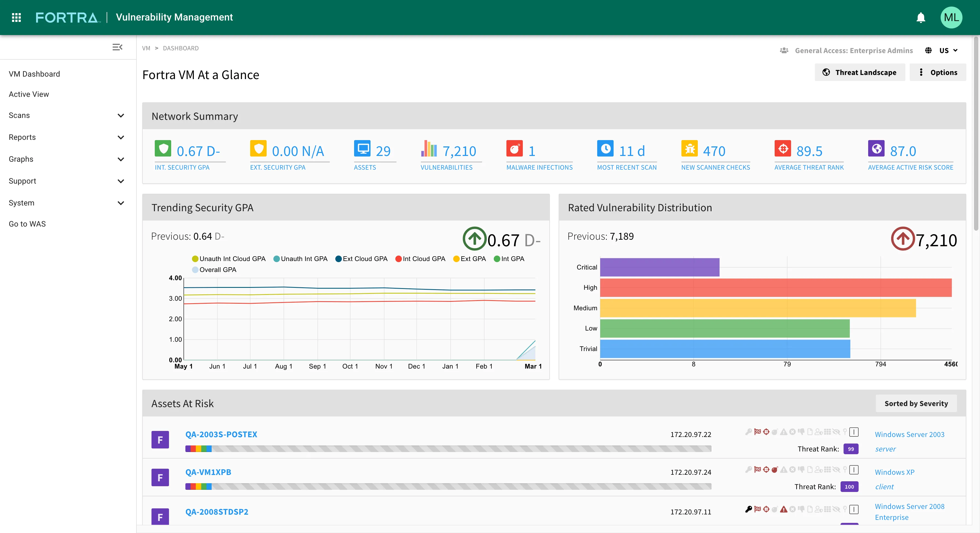Toggle Sorted by Severity in Assets At Risk
The width and height of the screenshot is (980, 533).
coord(916,403)
